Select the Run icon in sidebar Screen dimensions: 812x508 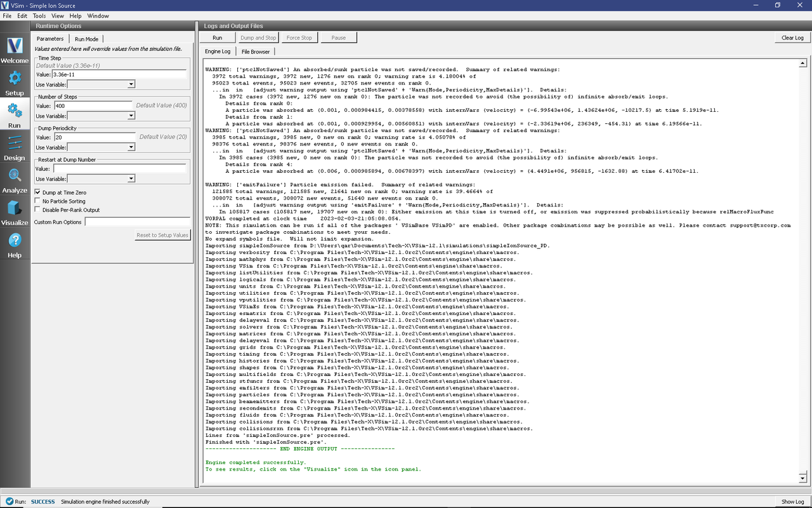(15, 114)
